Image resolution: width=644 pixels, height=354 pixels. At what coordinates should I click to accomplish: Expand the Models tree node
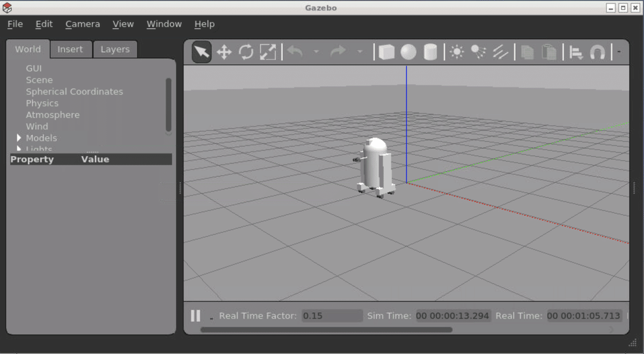pyautogui.click(x=19, y=138)
